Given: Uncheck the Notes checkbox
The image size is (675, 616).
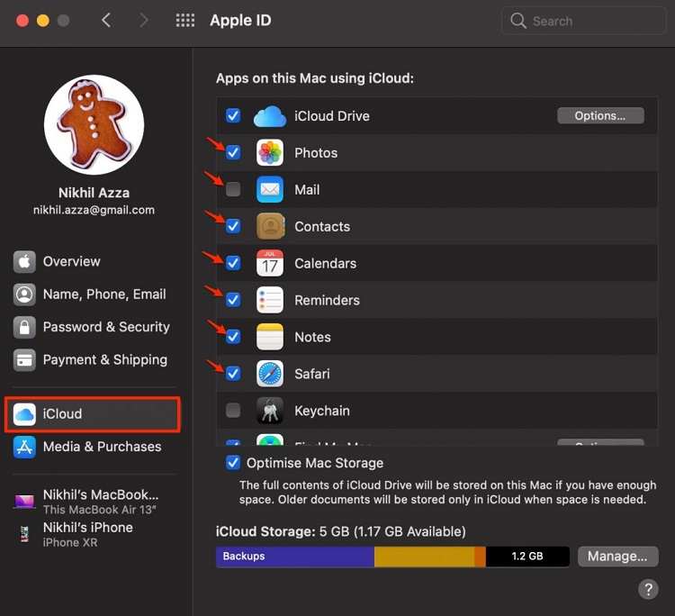Looking at the screenshot, I should tap(233, 337).
